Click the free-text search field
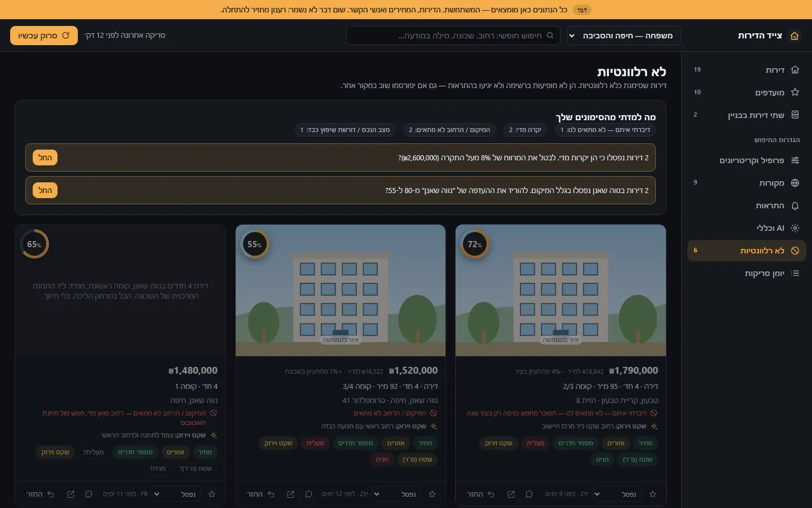Image resolution: width=812 pixels, height=508 pixels. (x=453, y=36)
